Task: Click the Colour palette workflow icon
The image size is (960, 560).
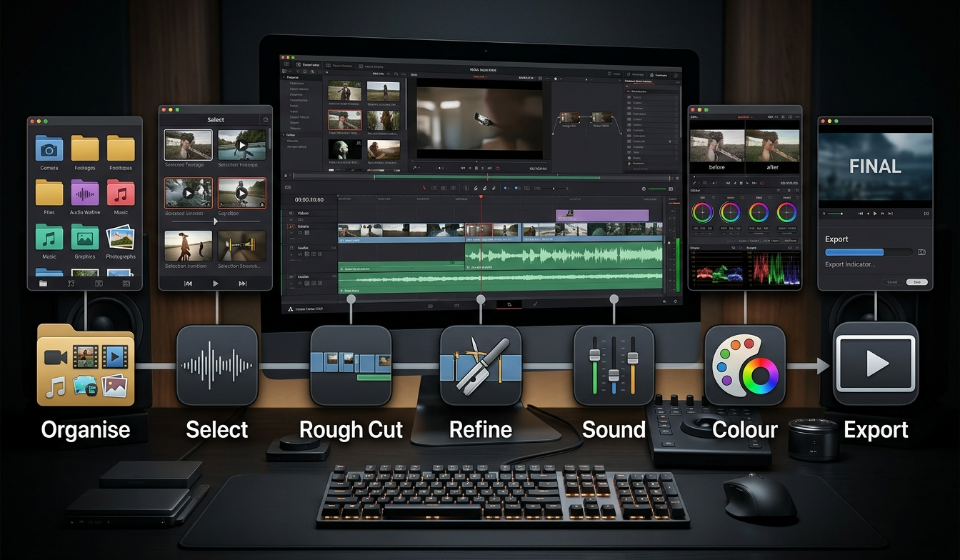Action: click(x=745, y=365)
